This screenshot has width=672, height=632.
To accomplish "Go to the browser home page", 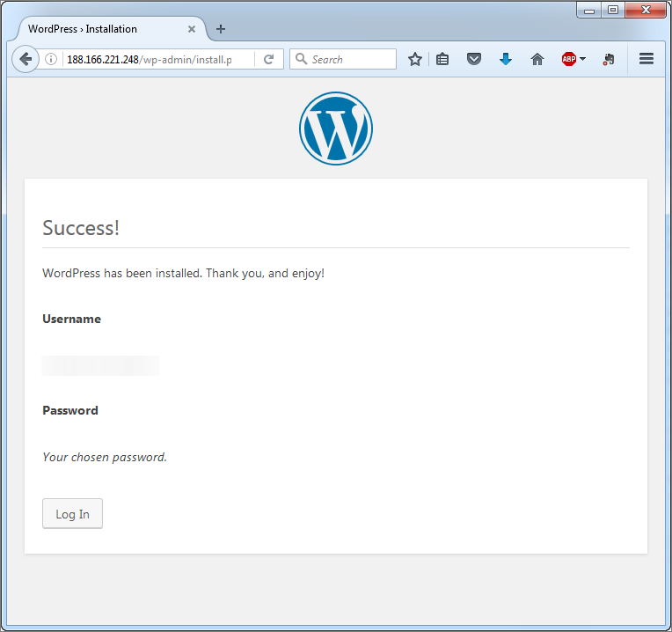I will (x=537, y=59).
